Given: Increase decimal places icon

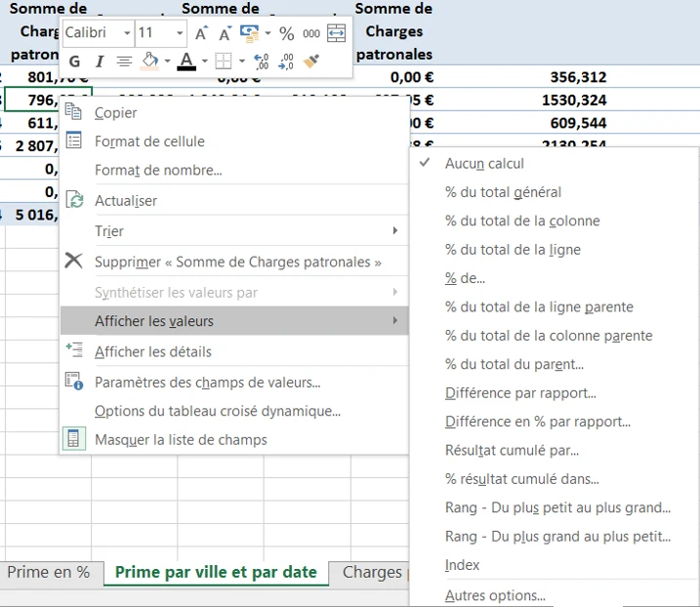Looking at the screenshot, I should coord(262,61).
